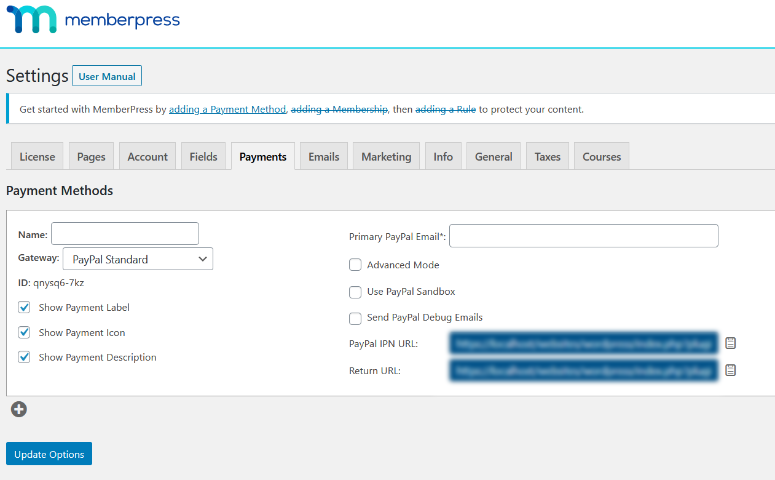Screen dimensions: 775x480
Task: Open the Emails tab
Action: coord(324,157)
